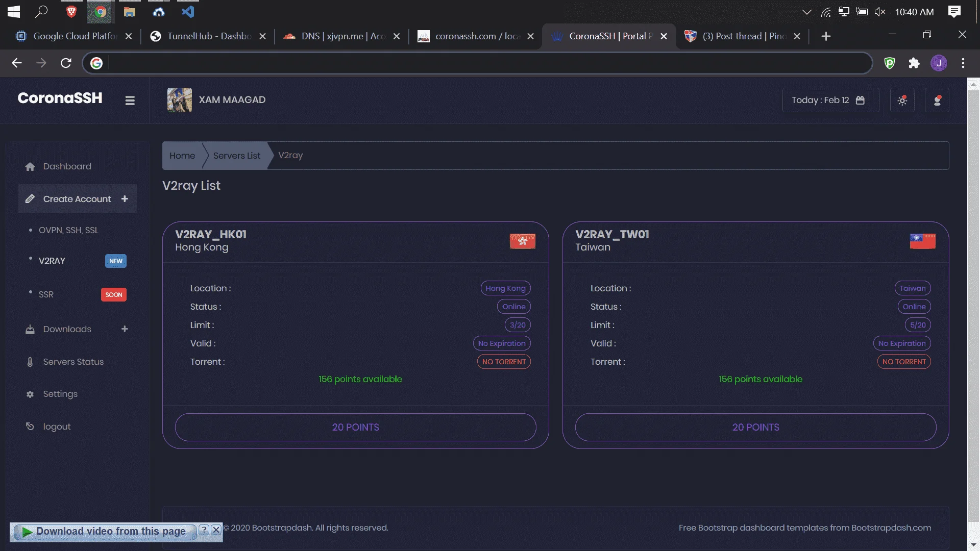Close the download video overlay bar
This screenshot has width=980, height=551.
216,530
